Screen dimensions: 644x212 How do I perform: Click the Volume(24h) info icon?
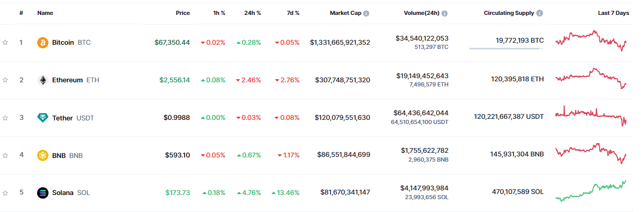point(444,13)
